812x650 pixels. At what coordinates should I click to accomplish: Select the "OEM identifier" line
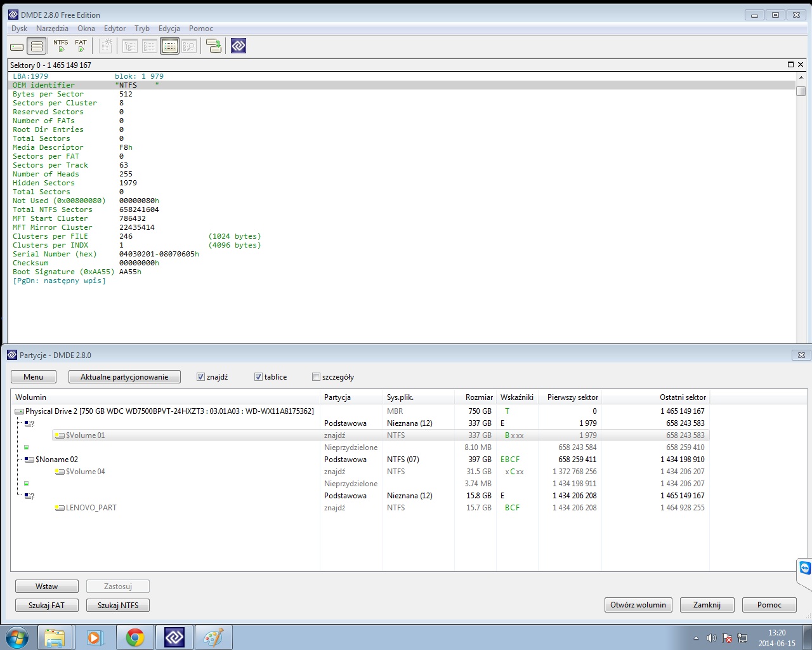pyautogui.click(x=403, y=85)
